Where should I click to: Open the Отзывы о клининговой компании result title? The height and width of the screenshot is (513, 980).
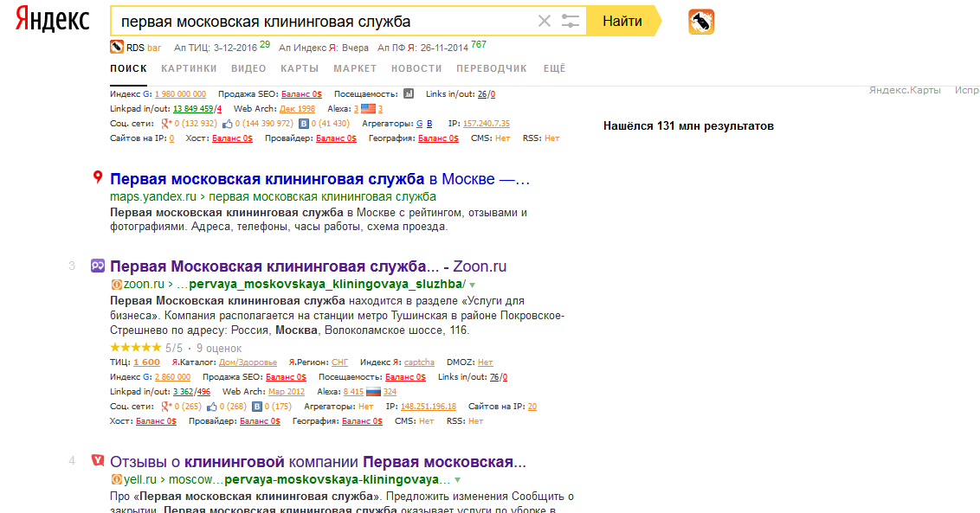pyautogui.click(x=318, y=462)
